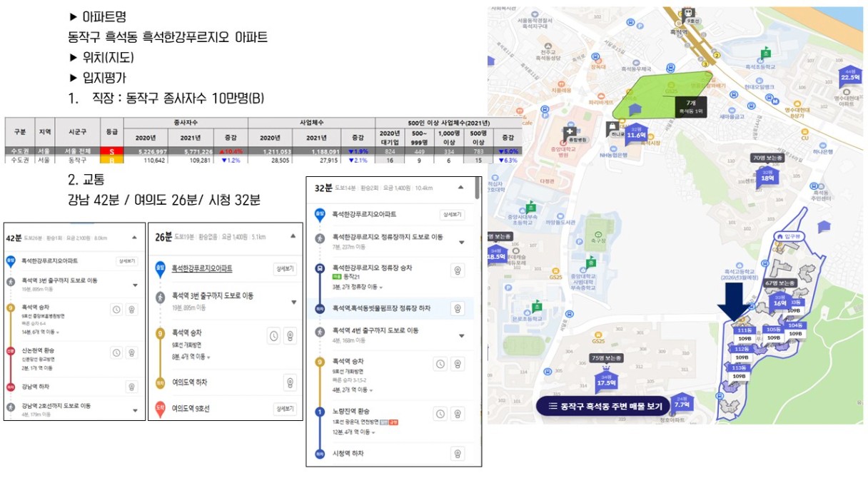Click 상세보기 for the origin in 32분 route
The height and width of the screenshot is (488, 868).
coord(451,214)
